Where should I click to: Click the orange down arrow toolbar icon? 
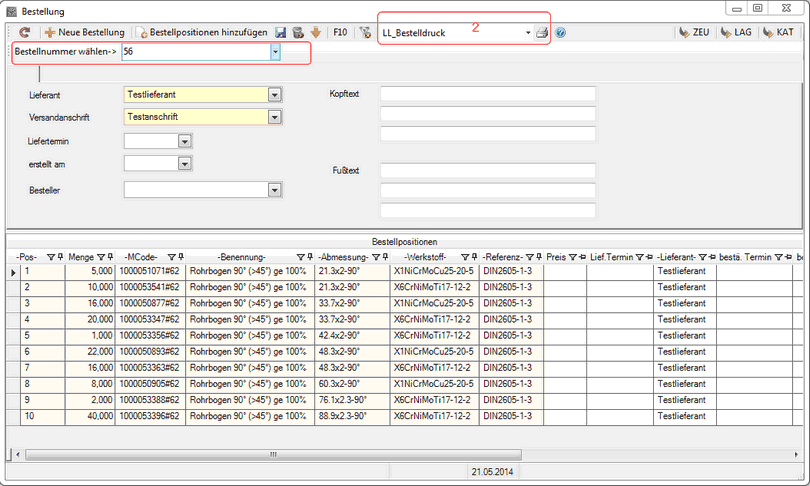pos(315,32)
